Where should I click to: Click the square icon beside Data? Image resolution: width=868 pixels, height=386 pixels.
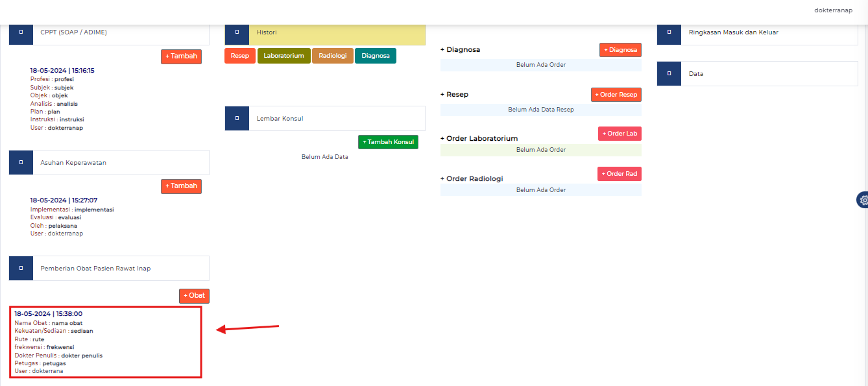coord(669,73)
